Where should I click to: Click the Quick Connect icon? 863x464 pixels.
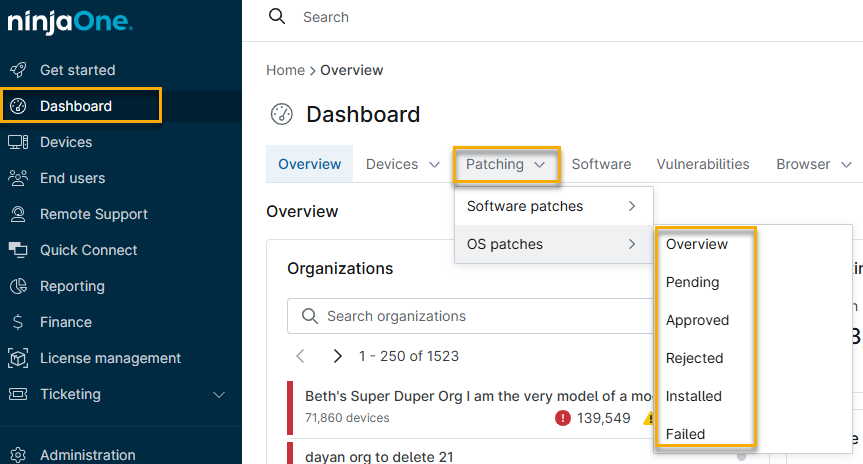click(x=18, y=250)
